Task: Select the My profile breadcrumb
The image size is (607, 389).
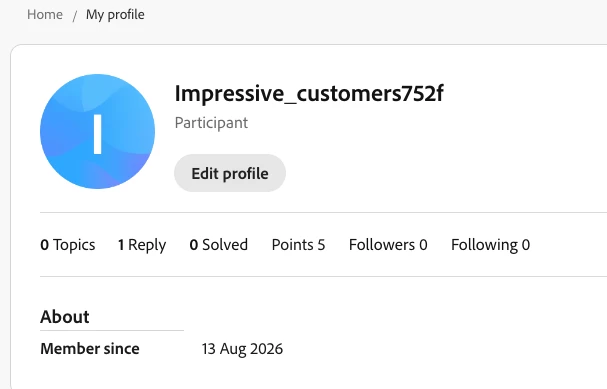Action: [115, 15]
